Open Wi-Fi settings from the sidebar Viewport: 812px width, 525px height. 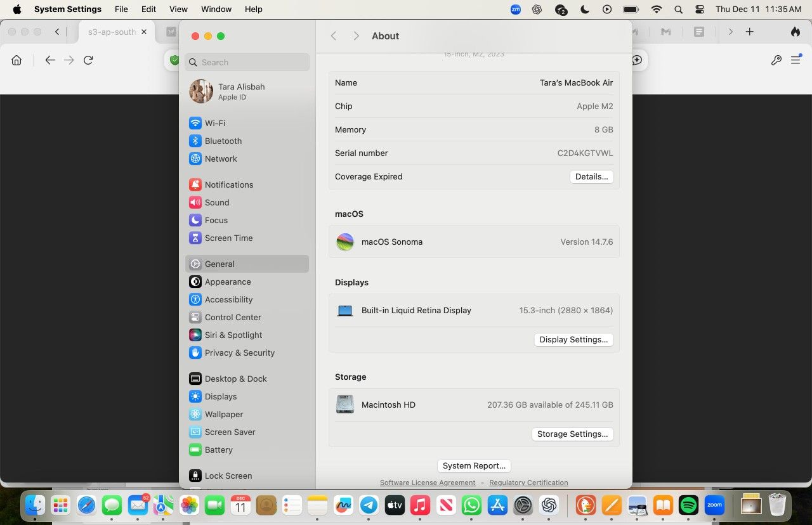point(214,123)
